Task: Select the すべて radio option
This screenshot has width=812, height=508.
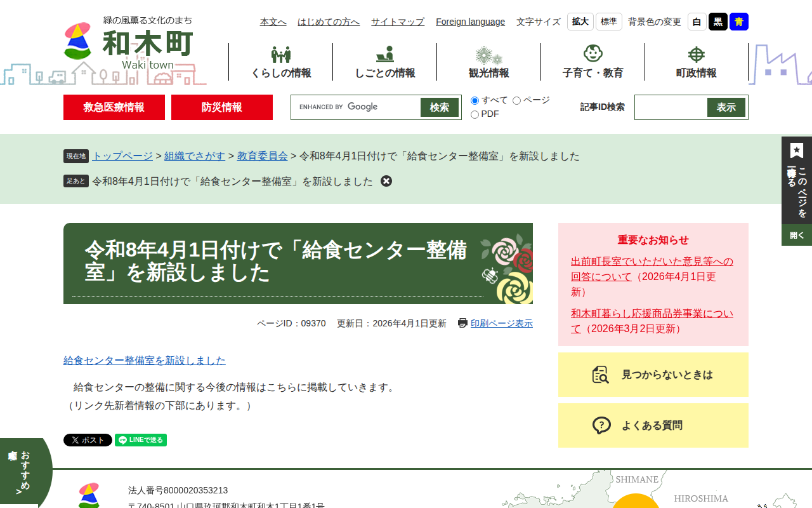Action: 475,100
